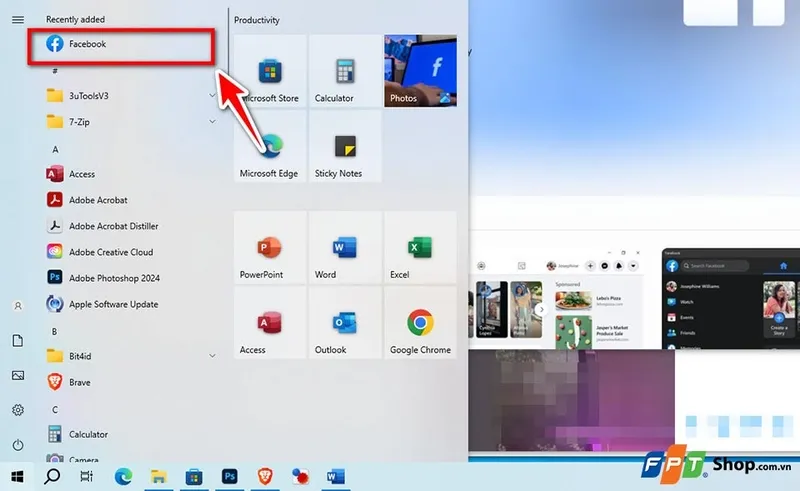Open the Sticky Notes tile
Viewport: 800px width, 491px height.
coord(345,147)
